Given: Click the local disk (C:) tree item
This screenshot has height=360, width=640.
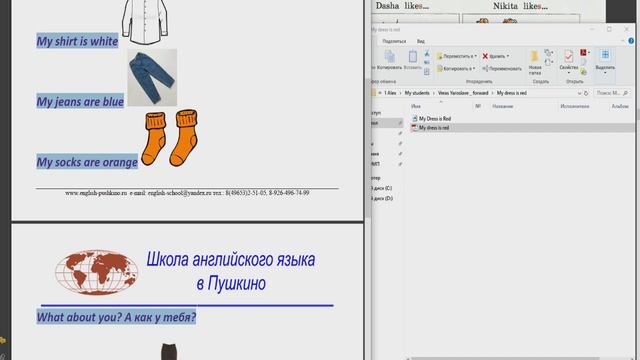Looking at the screenshot, I should click(382, 188).
